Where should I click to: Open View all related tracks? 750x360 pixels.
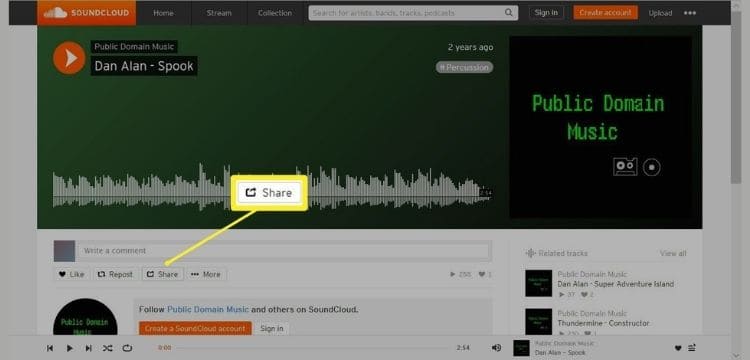tap(673, 253)
